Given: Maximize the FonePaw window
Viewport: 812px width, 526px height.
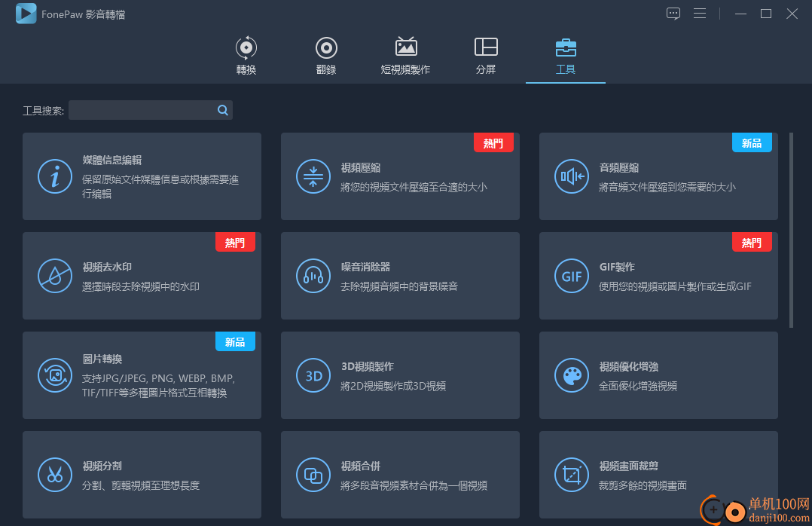Looking at the screenshot, I should click(x=766, y=14).
